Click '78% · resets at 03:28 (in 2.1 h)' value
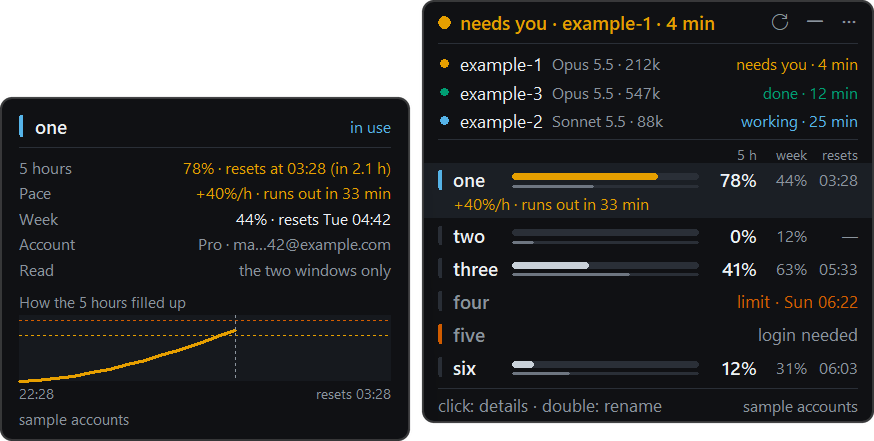Image resolution: width=874 pixels, height=441 pixels. point(287,168)
